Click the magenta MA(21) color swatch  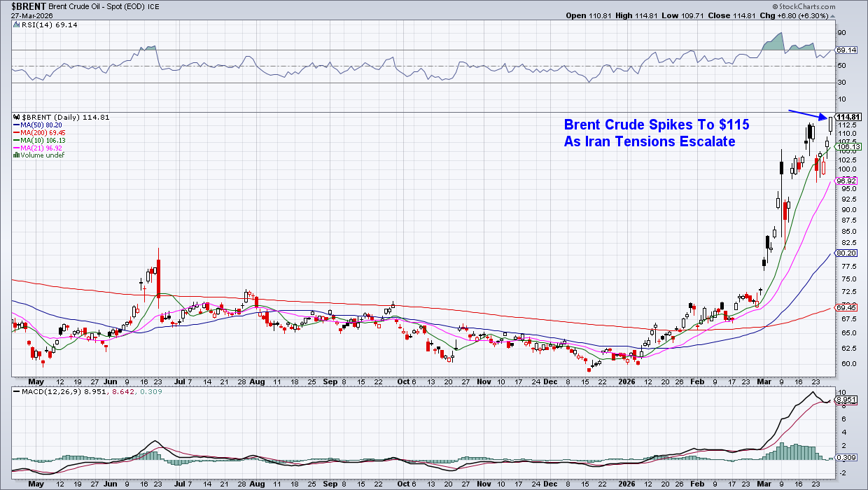(17, 148)
